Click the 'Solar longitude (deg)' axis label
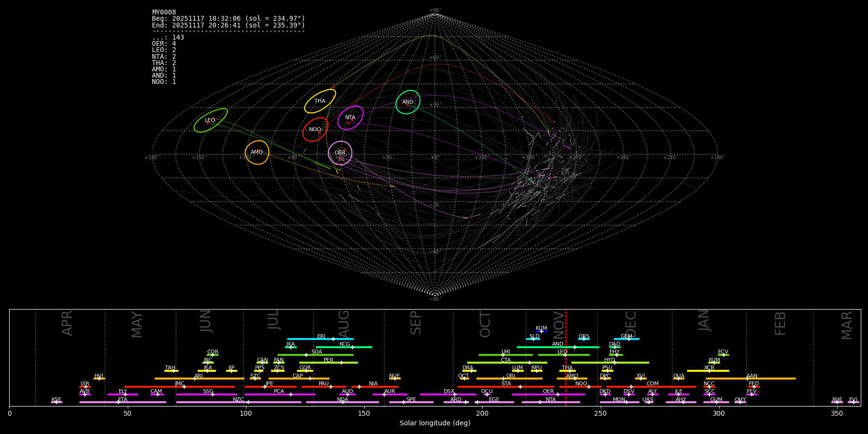868x434 pixels. click(435, 423)
